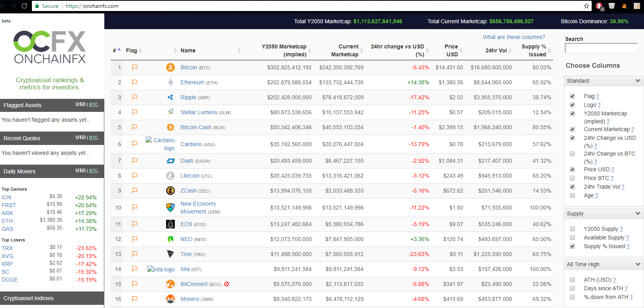Open the Cryptoasset Indexes panel

[x=52, y=298]
